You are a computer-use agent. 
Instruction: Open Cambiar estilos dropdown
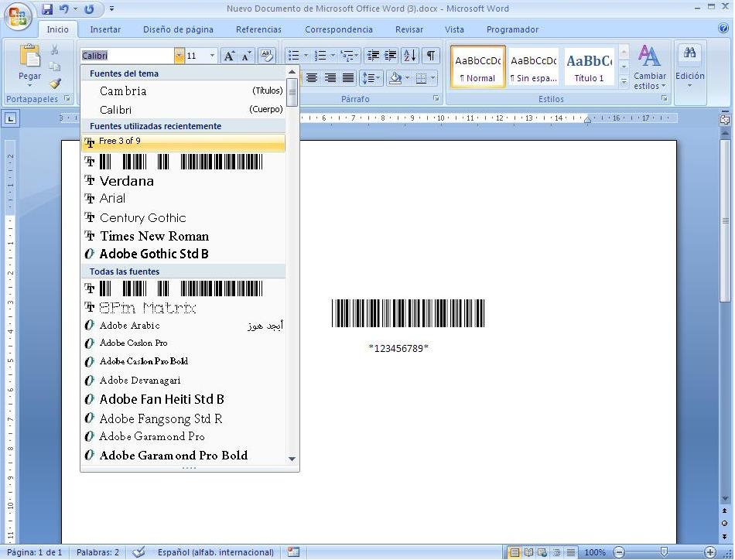point(650,67)
